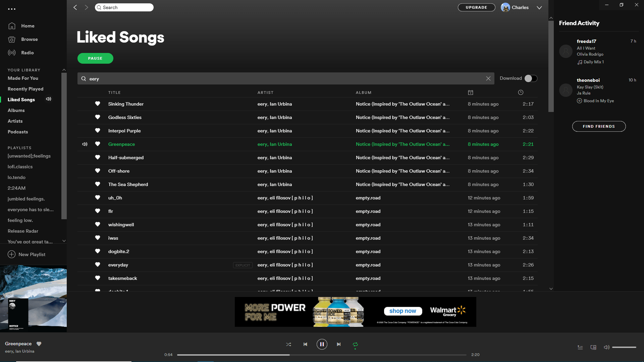The width and height of the screenshot is (644, 362).
Task: Click the Blood In My Eye album icon
Action: [580, 101]
